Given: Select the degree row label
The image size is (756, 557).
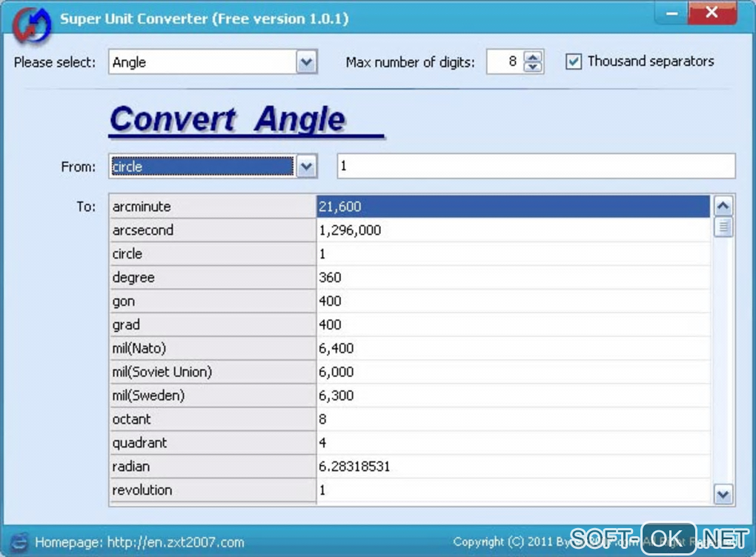Looking at the screenshot, I should [x=213, y=277].
